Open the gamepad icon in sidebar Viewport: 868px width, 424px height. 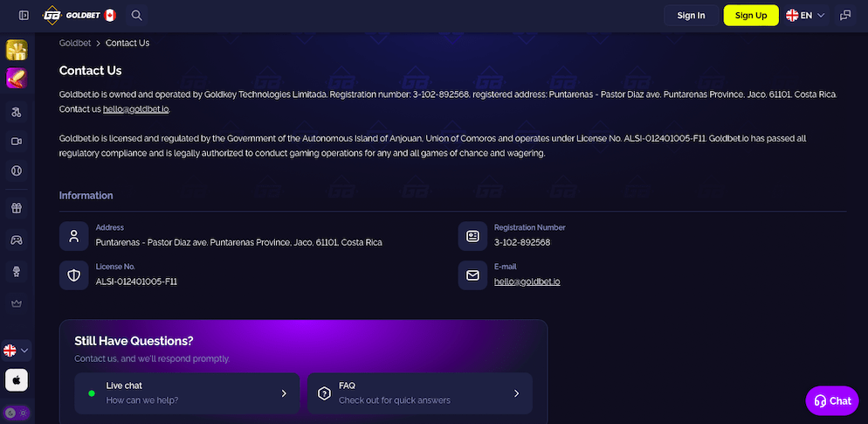tap(16, 240)
